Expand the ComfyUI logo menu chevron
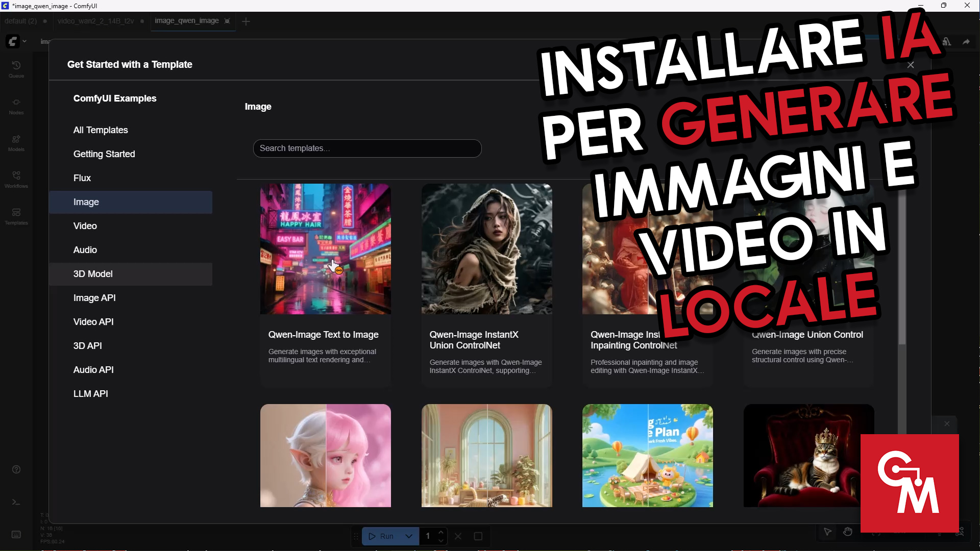 24,41
